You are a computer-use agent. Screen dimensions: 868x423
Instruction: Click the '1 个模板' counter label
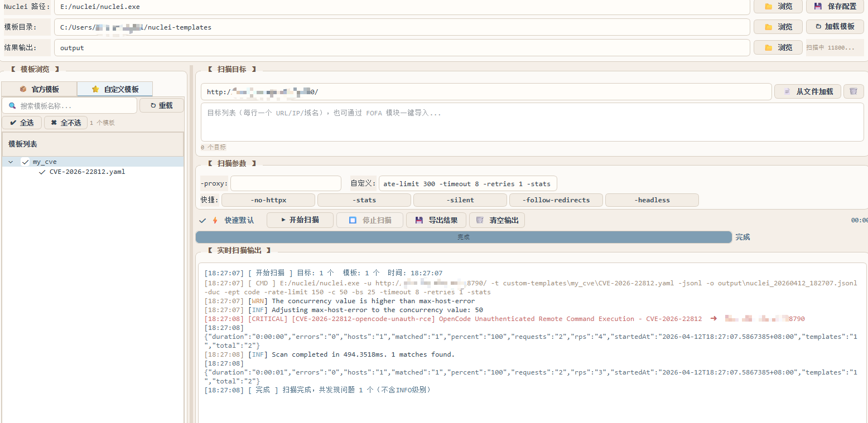tap(102, 123)
